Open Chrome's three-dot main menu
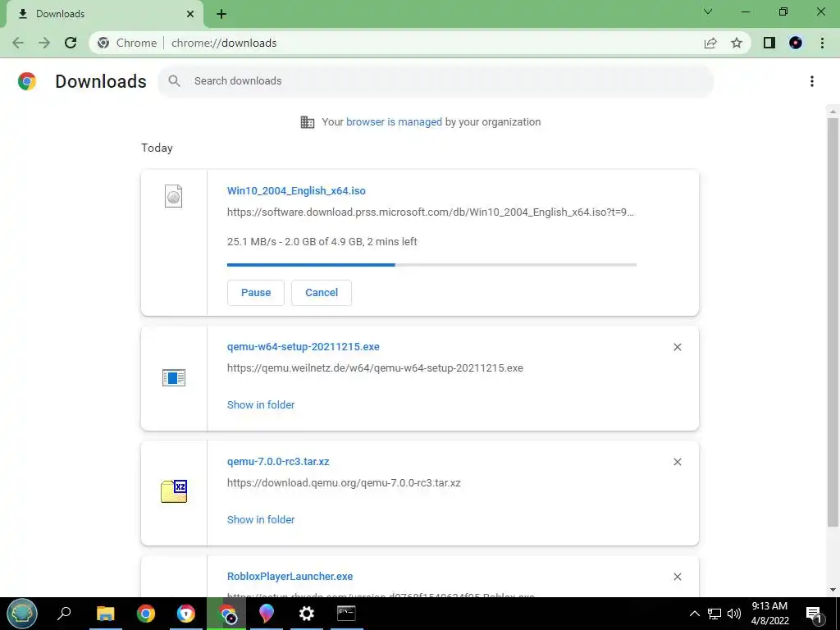 click(822, 43)
